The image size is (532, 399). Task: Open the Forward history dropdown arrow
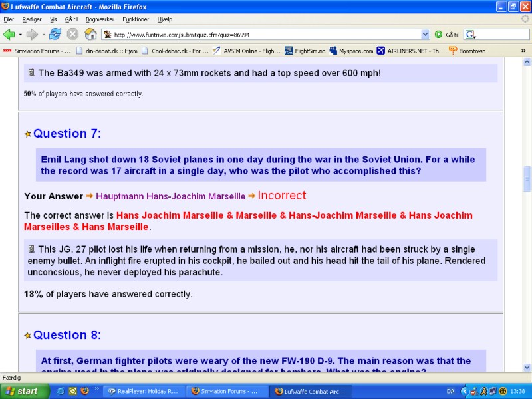(x=43, y=35)
